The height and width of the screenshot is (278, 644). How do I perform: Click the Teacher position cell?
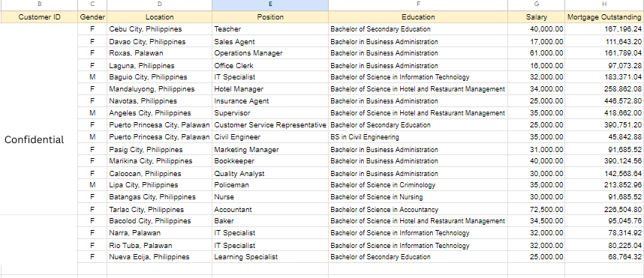tap(270, 29)
